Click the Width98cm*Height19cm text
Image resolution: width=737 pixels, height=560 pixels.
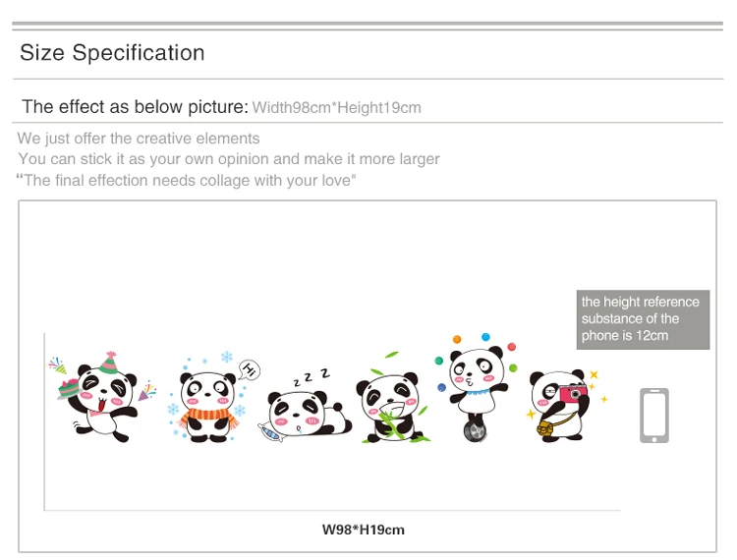click(x=336, y=108)
